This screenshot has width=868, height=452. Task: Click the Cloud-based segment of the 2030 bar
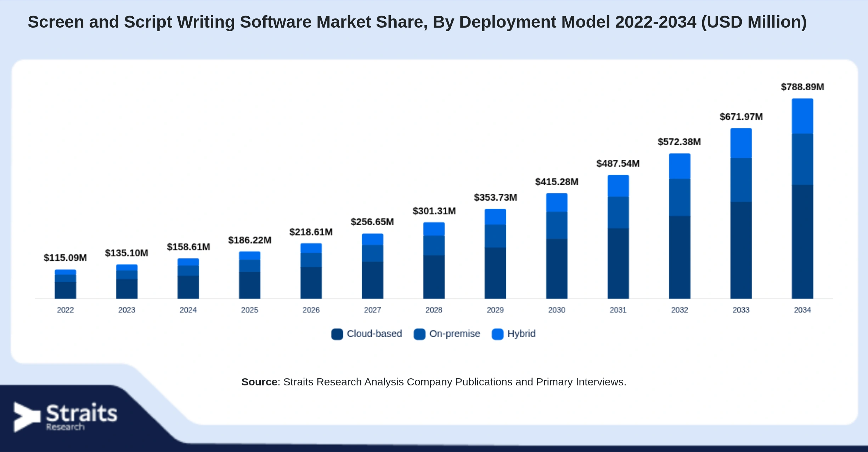(x=557, y=269)
